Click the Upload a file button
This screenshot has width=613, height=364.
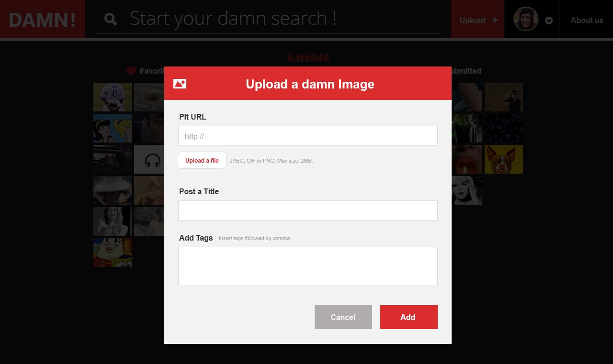coord(202,160)
